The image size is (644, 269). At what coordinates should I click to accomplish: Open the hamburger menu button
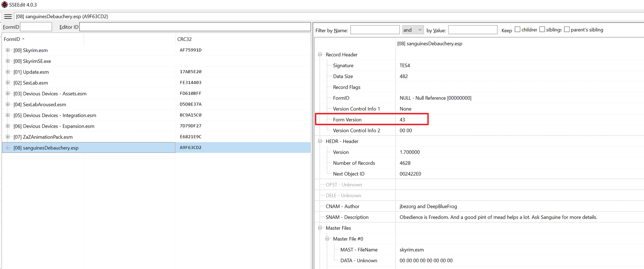8,16
